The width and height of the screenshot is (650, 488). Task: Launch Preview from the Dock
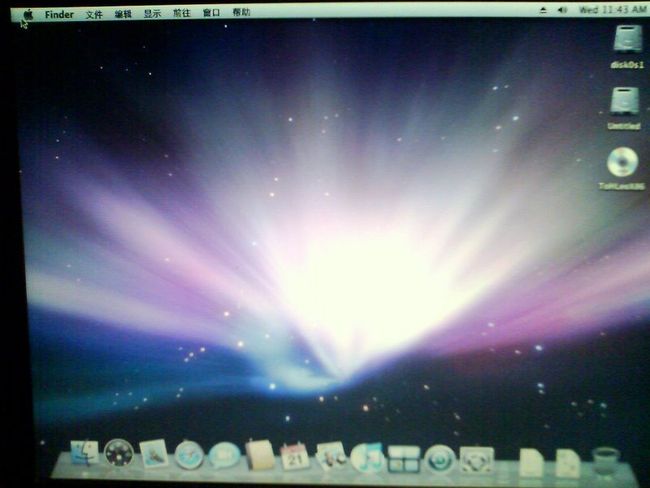point(331,456)
